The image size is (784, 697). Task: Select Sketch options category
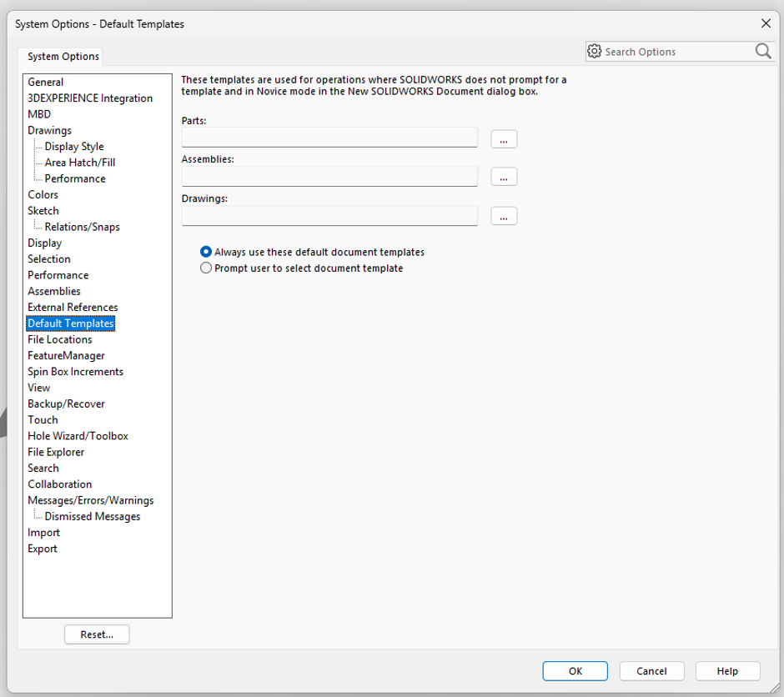coord(43,210)
